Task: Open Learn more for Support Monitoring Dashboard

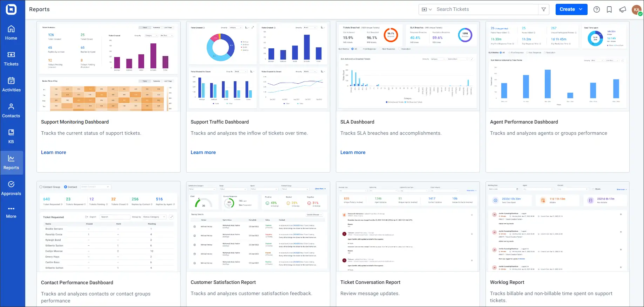Action: pos(54,152)
